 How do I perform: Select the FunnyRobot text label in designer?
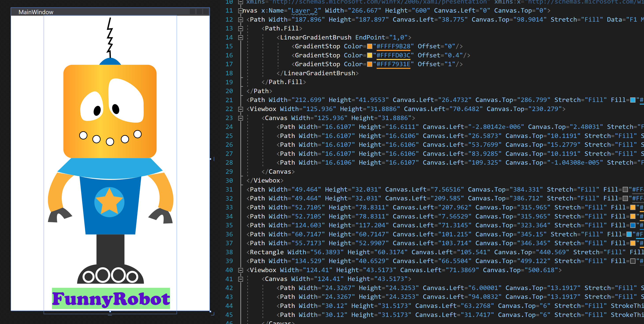pyautogui.click(x=111, y=298)
